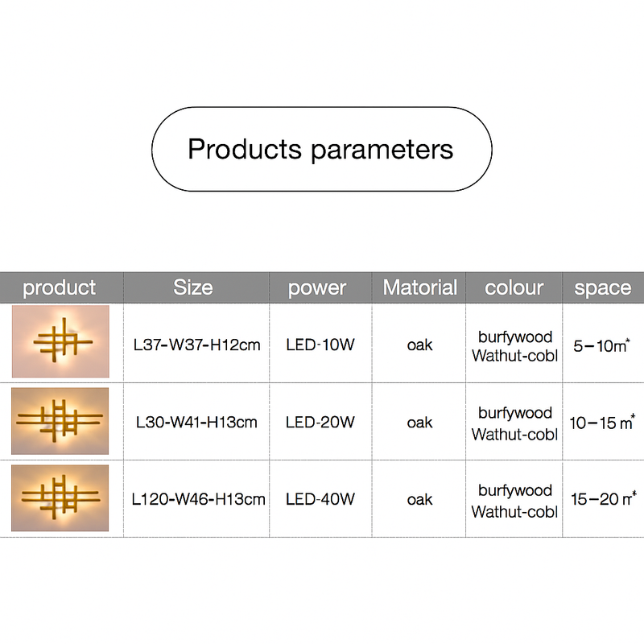Image resolution: width=644 pixels, height=644 pixels.
Task: Select the 'product' column header
Action: pyautogui.click(x=60, y=287)
